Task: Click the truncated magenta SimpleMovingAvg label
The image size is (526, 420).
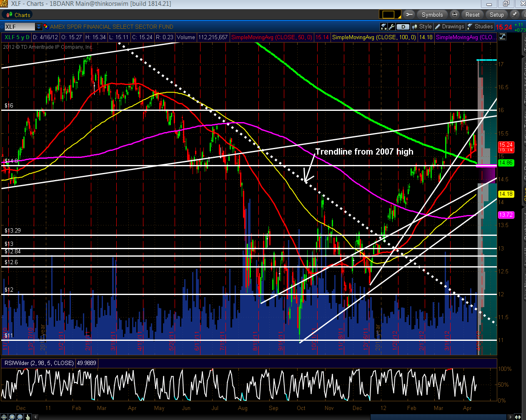Action: (466, 37)
